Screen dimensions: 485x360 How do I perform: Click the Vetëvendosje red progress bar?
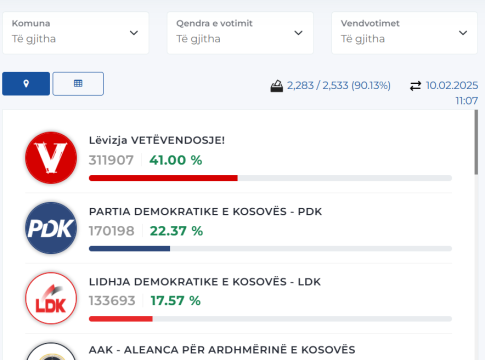[163, 178]
